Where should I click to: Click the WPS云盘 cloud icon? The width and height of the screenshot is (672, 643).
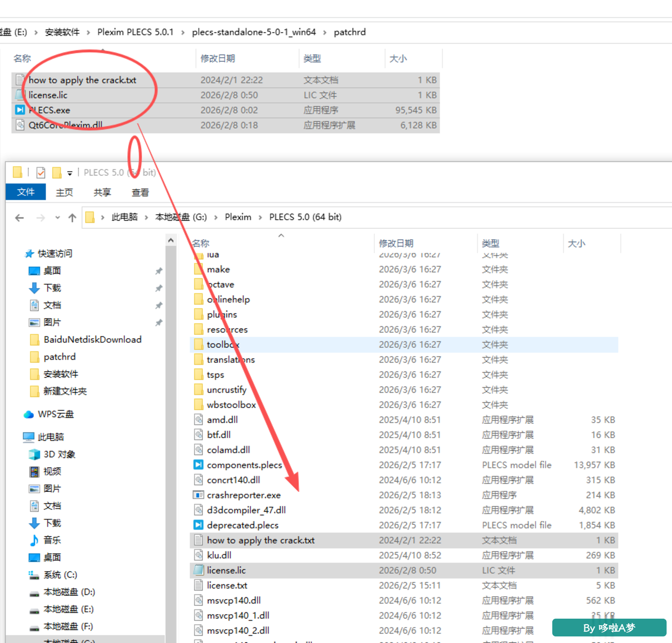point(29,415)
